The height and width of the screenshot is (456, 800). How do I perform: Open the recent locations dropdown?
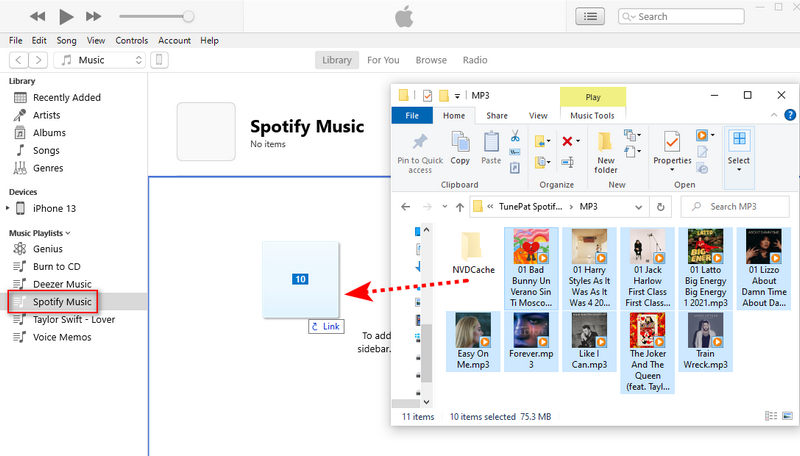point(445,207)
